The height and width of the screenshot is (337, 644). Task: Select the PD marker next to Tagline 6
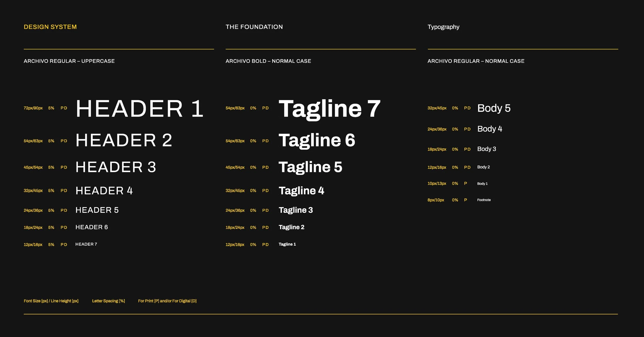tap(265, 141)
